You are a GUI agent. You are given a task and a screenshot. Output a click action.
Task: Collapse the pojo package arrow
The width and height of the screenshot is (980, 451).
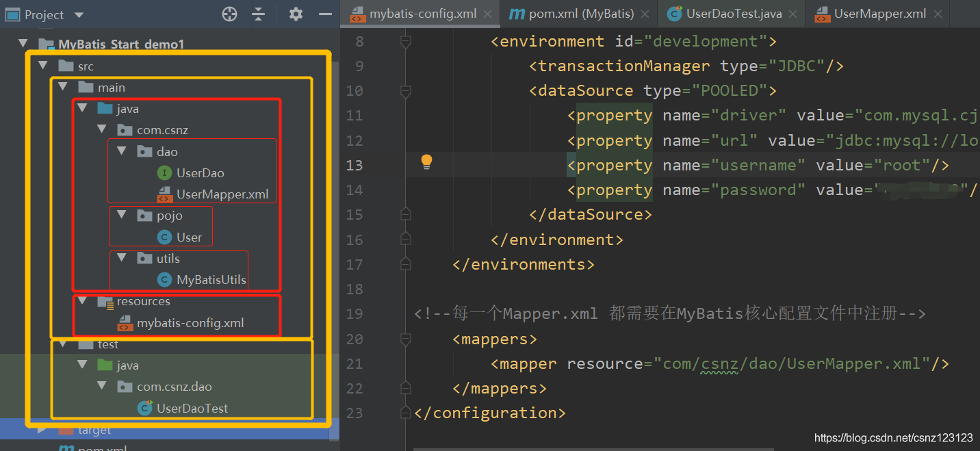(122, 216)
